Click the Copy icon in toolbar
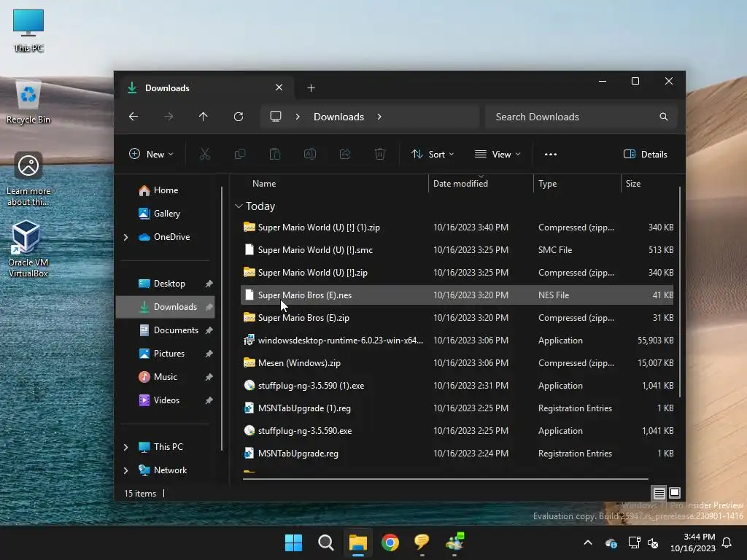This screenshot has height=560, width=747. [x=240, y=155]
